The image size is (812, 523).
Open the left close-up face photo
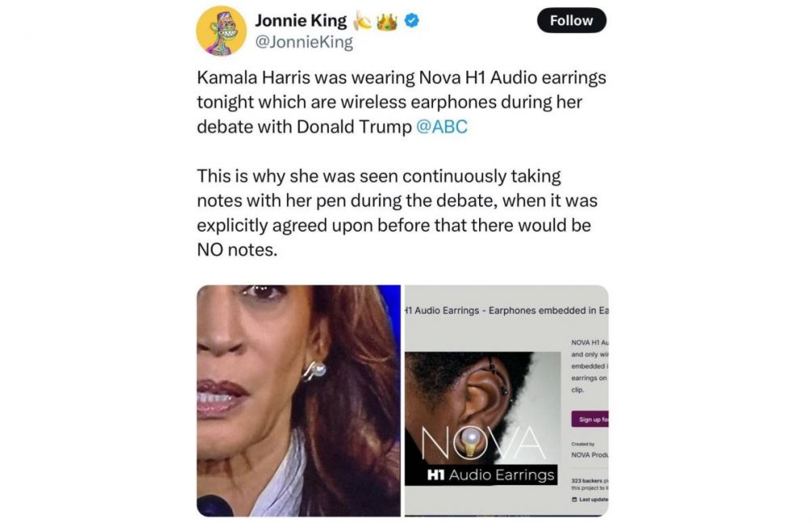299,401
